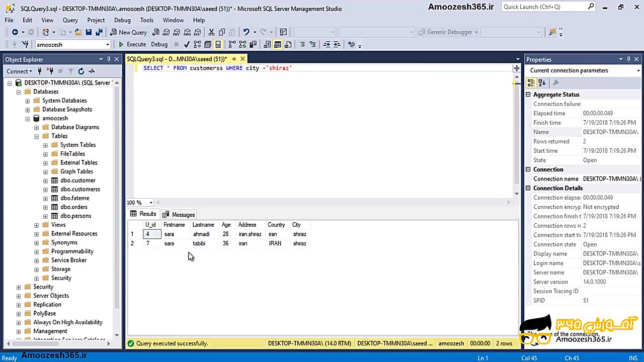This screenshot has width=644, height=362.
Task: Click the Open File folder icon
Action: [78, 32]
